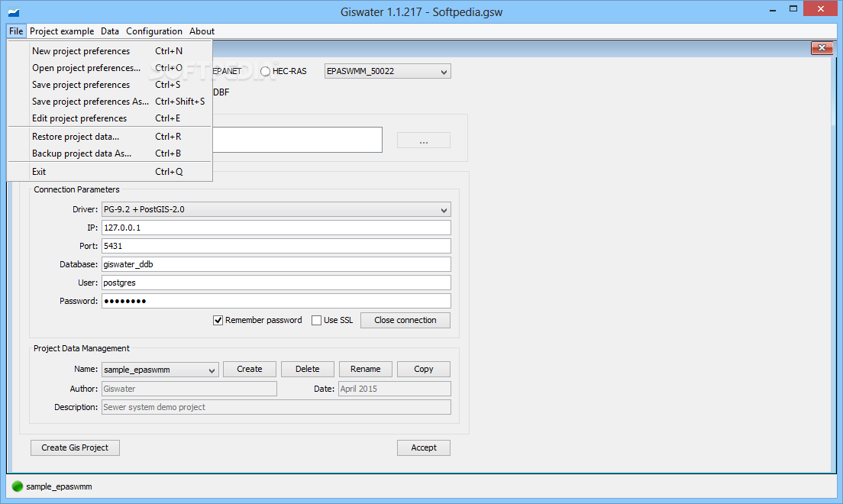Click the Project Data Management group label
843x504 pixels.
(82, 348)
